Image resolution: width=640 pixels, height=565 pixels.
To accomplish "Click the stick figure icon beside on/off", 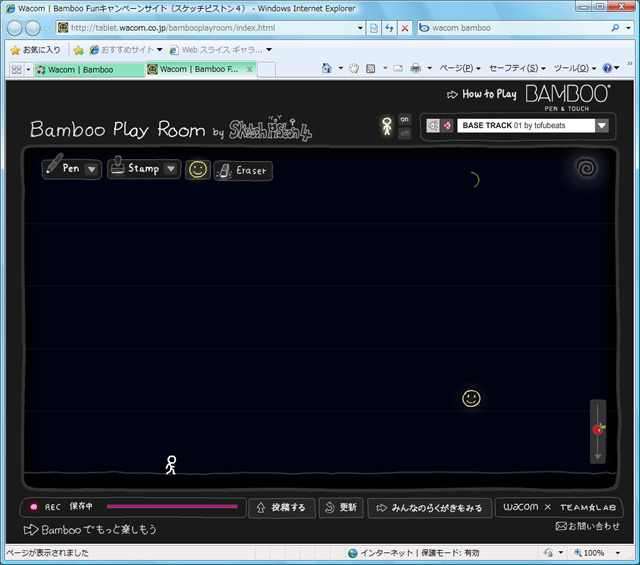I will [387, 127].
